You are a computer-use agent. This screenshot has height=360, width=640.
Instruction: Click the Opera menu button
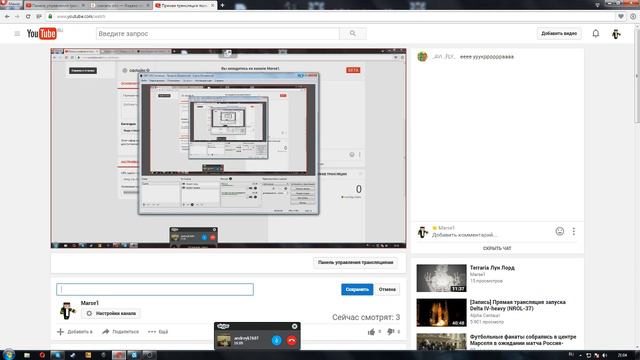click(11, 4)
